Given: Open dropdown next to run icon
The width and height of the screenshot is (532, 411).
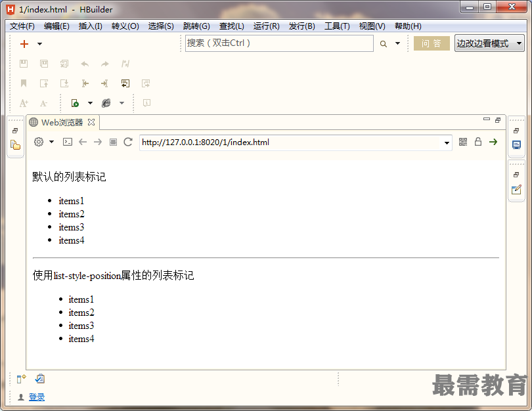Looking at the screenshot, I should (x=90, y=103).
